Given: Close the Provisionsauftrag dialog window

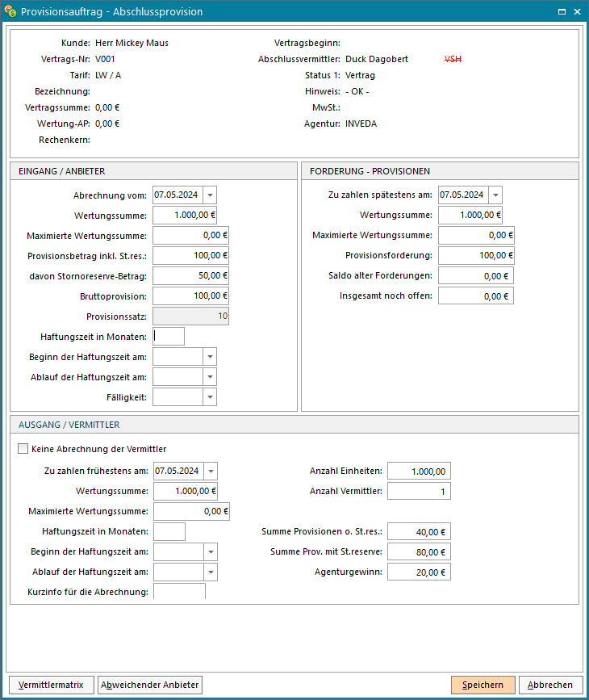Looking at the screenshot, I should (577, 12).
